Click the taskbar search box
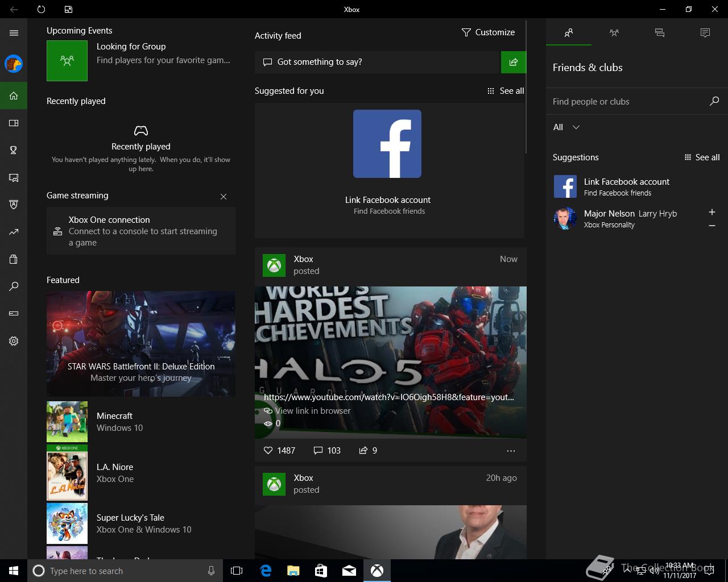Viewport: 728px width, 582px height. [x=125, y=571]
